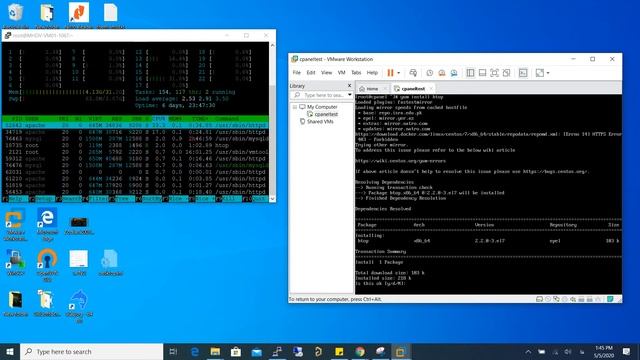Open Google Chrome from the taskbar
640x360 pixels.
(x=360, y=351)
